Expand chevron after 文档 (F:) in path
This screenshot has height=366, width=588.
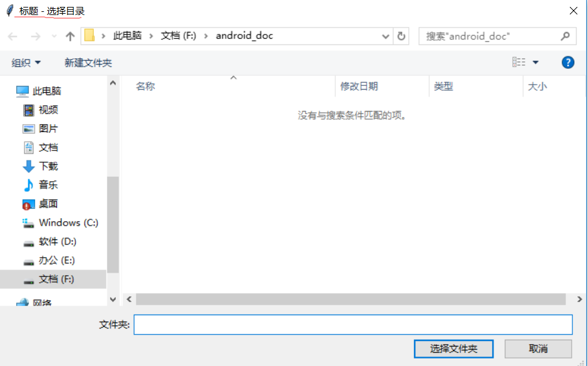(206, 36)
